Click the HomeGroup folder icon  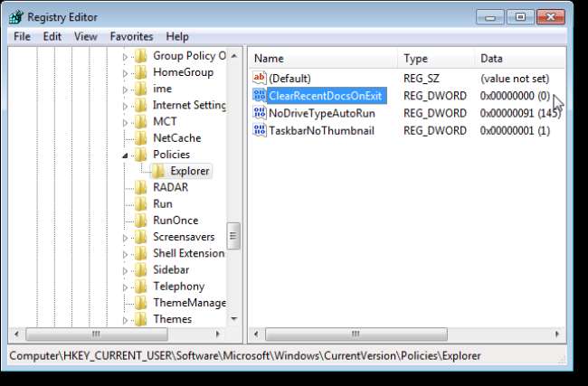click(140, 72)
